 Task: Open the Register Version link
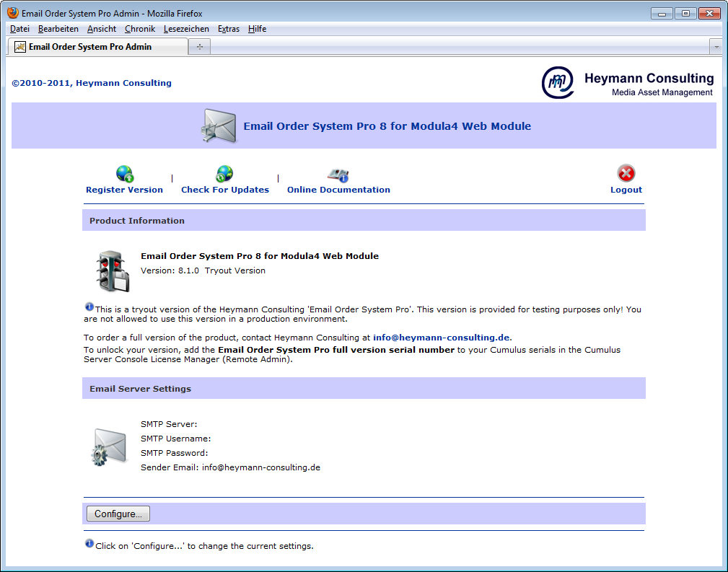(x=124, y=190)
